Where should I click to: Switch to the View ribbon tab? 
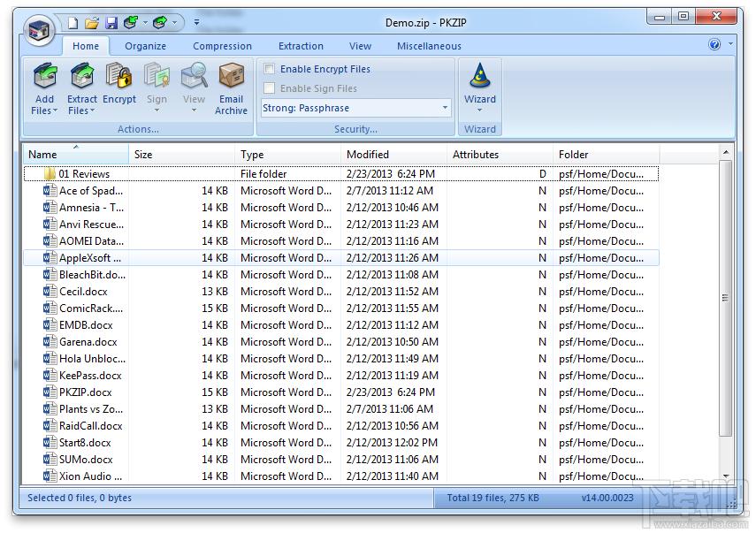(x=360, y=46)
